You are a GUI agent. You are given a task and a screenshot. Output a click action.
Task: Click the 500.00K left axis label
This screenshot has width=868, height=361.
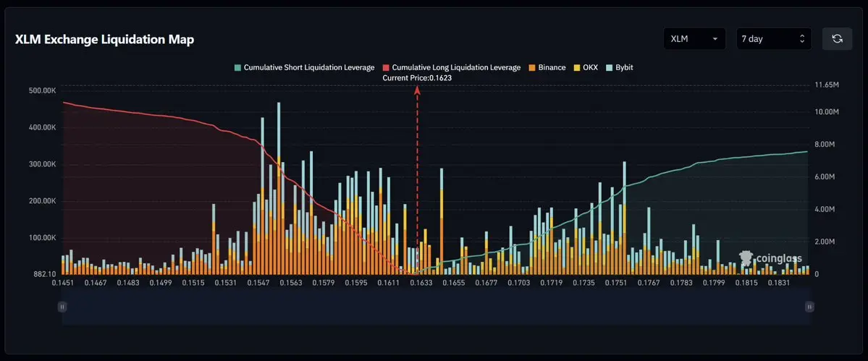(x=43, y=90)
